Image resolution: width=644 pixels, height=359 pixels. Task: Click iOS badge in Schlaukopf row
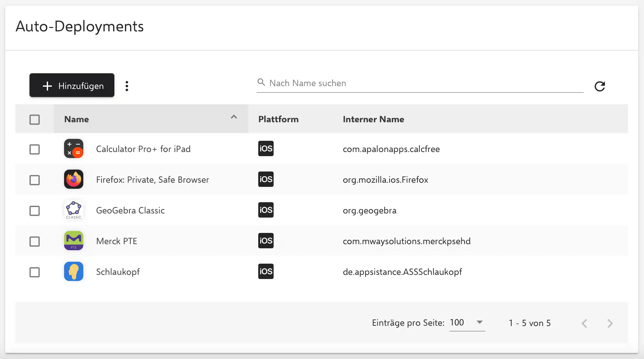coord(266,271)
